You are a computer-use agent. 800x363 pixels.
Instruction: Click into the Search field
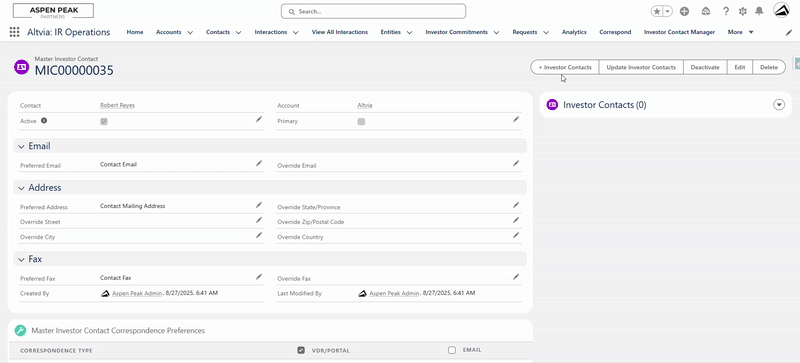point(373,11)
